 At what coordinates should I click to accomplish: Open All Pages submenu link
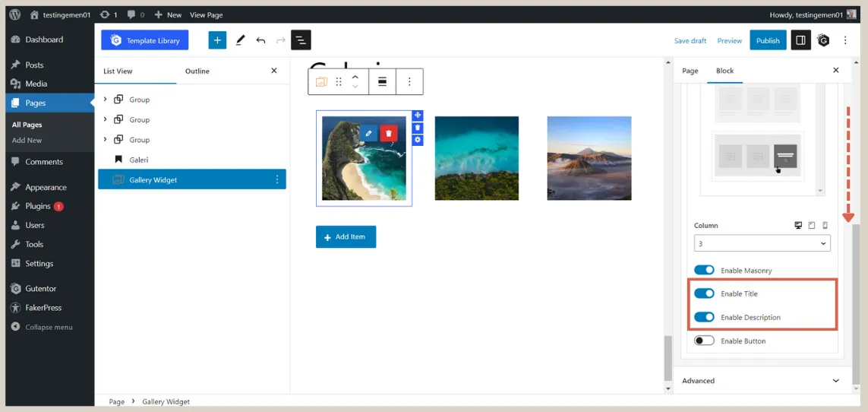27,125
